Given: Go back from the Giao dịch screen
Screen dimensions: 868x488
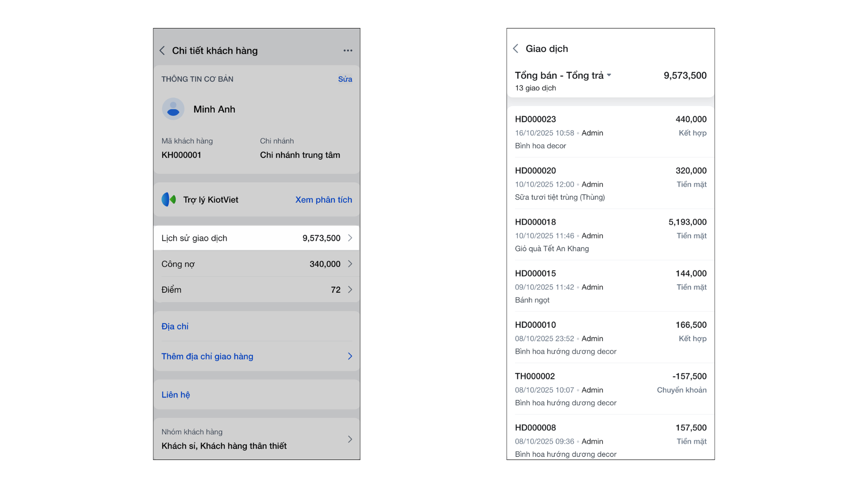Looking at the screenshot, I should (516, 49).
